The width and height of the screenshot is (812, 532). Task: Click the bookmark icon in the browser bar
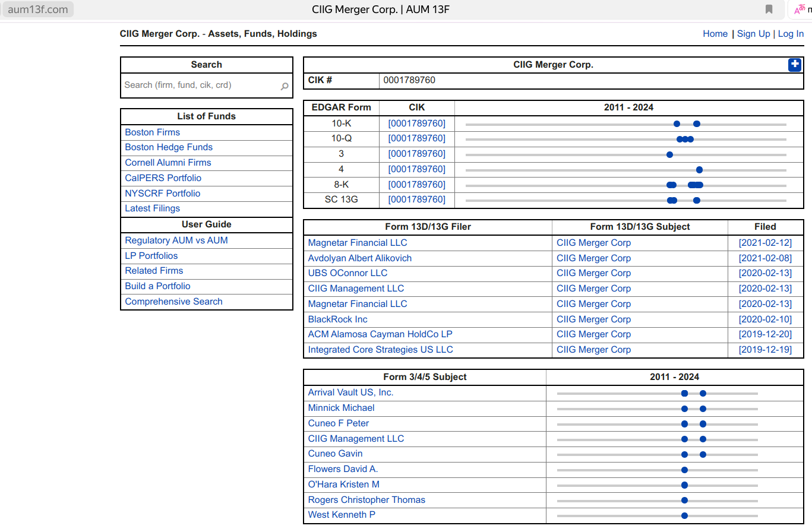769,9
